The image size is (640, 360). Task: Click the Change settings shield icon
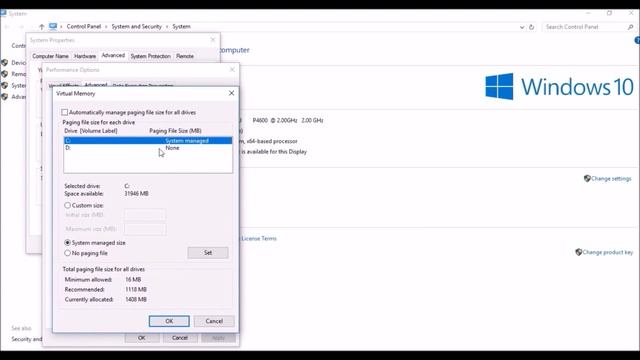click(x=587, y=178)
